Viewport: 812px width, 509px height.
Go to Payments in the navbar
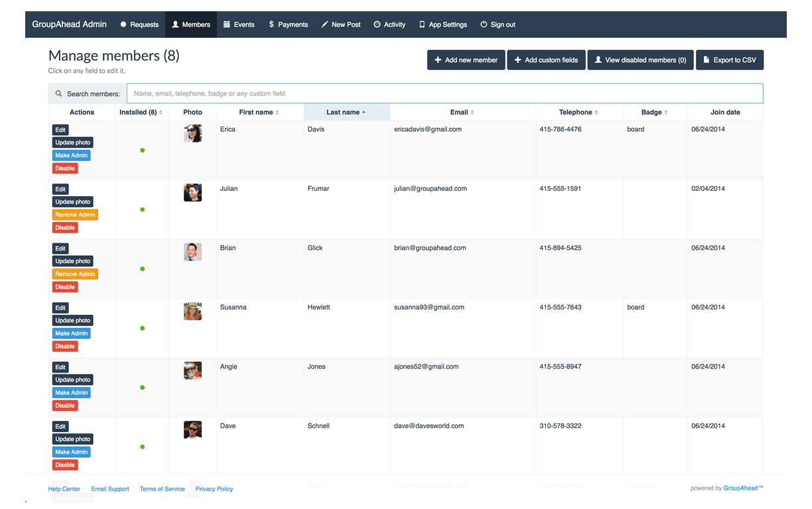click(288, 25)
